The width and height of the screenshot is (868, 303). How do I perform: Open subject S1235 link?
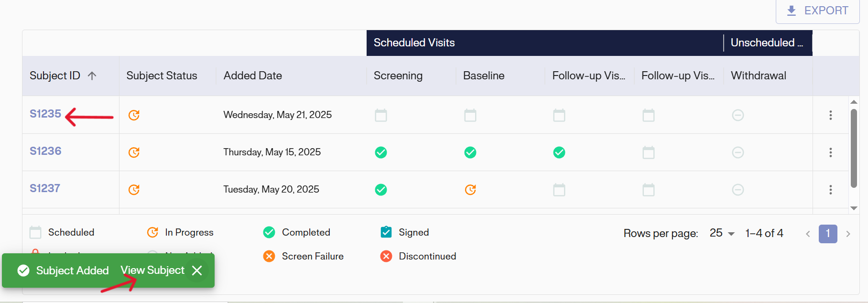(x=45, y=114)
